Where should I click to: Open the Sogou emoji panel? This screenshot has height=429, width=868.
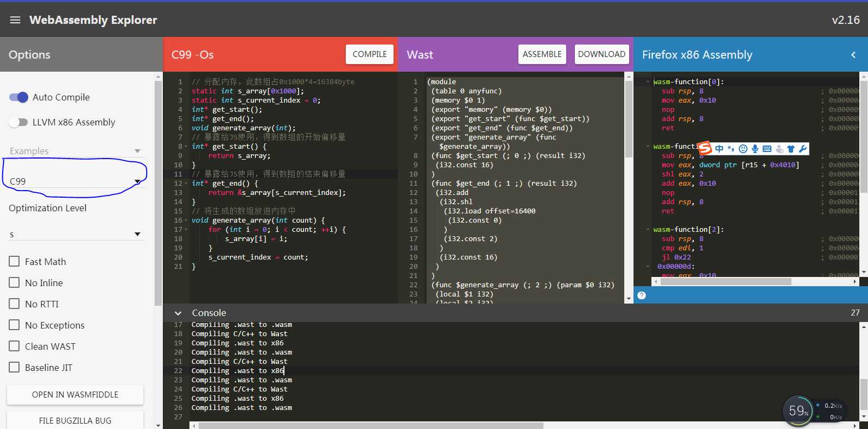[743, 149]
